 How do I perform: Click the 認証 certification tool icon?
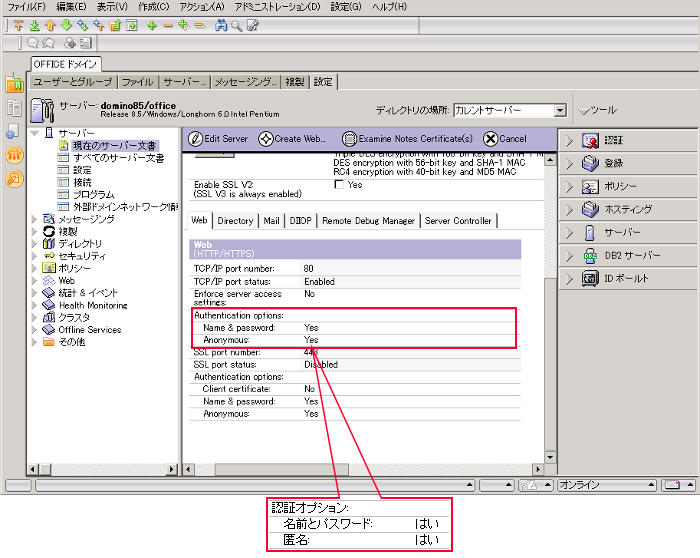(x=591, y=141)
